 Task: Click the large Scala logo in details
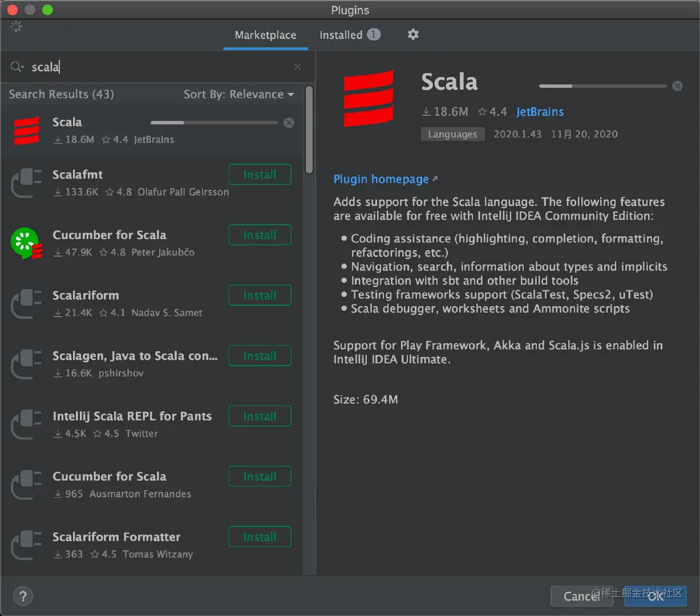click(369, 98)
